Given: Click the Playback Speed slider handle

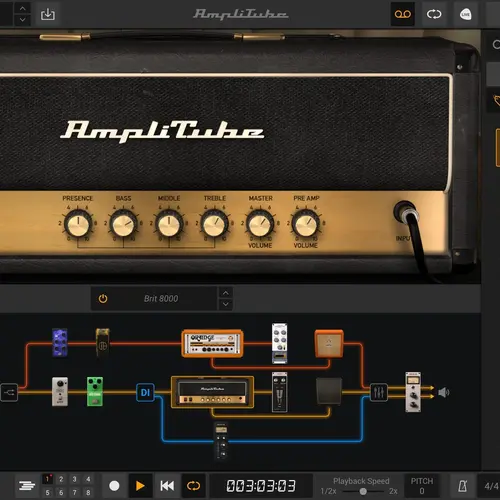Looking at the screenshot, I should tap(363, 491).
